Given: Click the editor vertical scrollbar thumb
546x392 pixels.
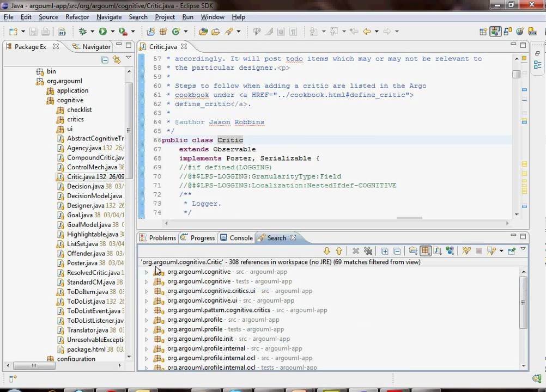Looking at the screenshot, I should click(x=517, y=74).
